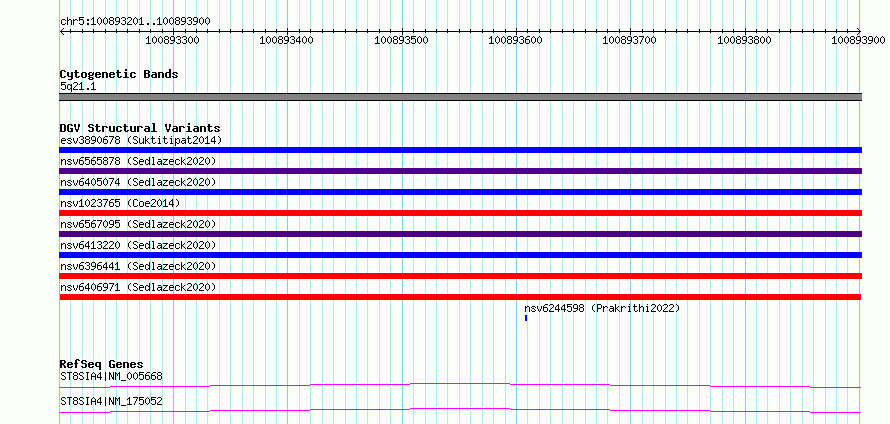The image size is (890, 424).
Task: Select the purple nsv6567095 variant bar
Action: tap(460, 234)
